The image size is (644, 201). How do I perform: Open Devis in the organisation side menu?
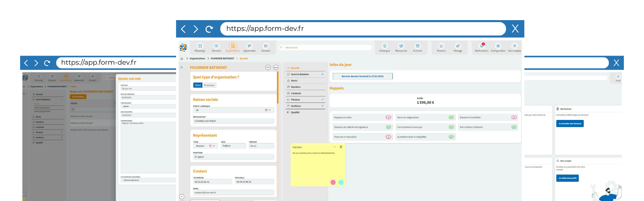point(294,81)
